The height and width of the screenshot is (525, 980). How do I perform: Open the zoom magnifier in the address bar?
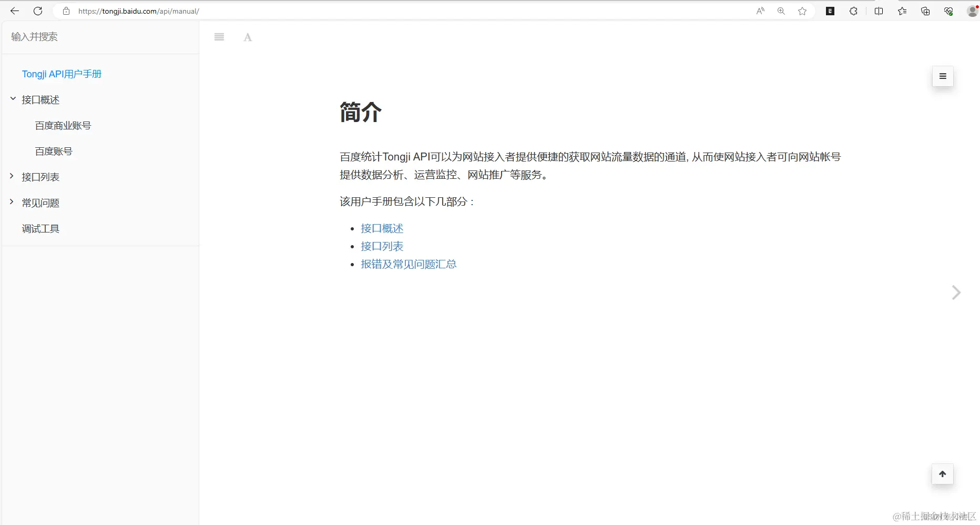[781, 11]
